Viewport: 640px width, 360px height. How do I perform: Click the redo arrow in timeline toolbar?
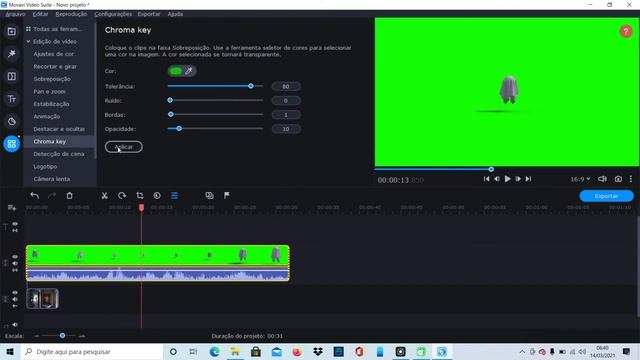(x=52, y=196)
